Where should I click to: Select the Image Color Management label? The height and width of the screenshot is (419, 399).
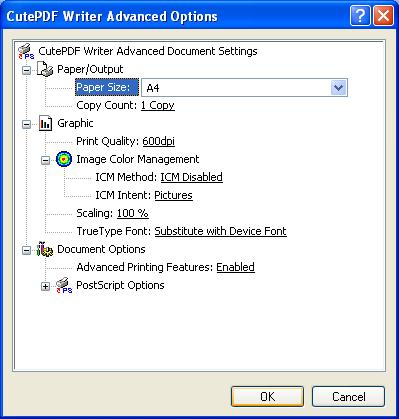point(138,159)
